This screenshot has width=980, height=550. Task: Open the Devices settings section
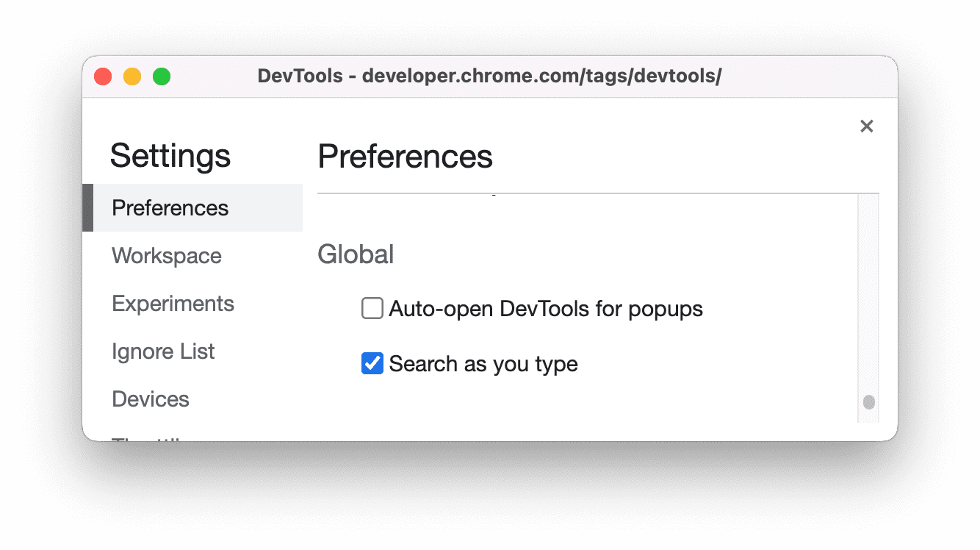(150, 399)
